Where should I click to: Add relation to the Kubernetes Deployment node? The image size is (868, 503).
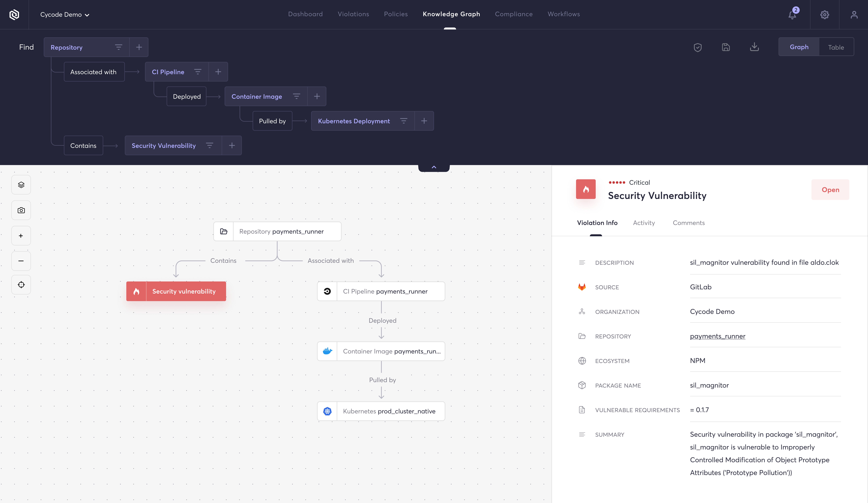424,121
